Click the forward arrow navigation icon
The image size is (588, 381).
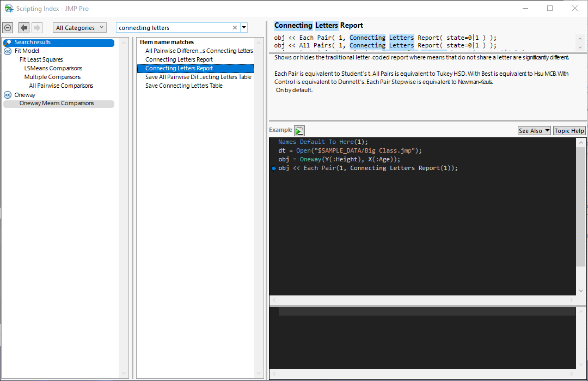click(37, 28)
